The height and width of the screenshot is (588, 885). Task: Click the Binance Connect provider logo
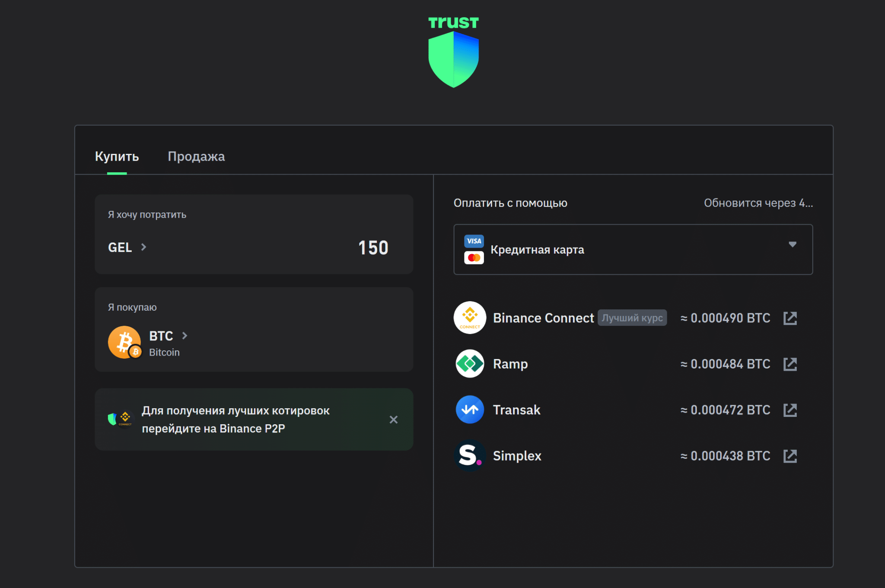(x=470, y=318)
